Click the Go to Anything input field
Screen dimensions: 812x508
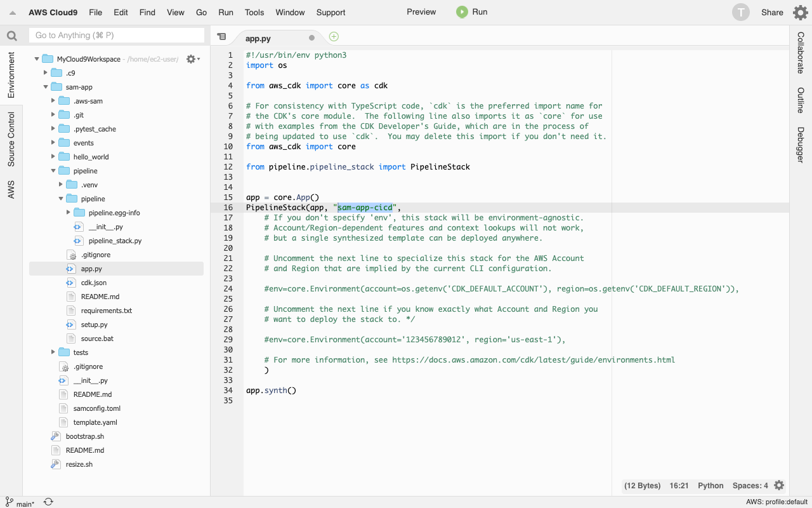coord(117,36)
